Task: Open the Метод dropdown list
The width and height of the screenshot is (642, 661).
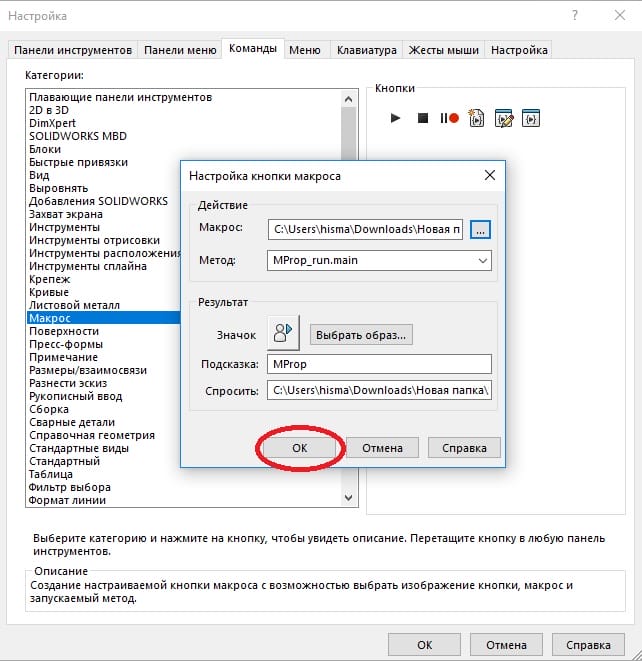Action: coord(483,261)
